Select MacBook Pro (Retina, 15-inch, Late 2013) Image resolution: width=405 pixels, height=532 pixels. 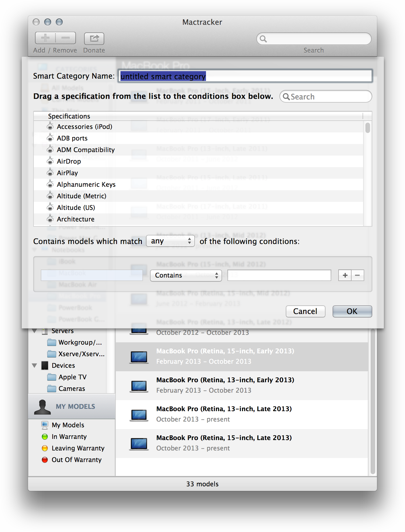[x=242, y=444]
